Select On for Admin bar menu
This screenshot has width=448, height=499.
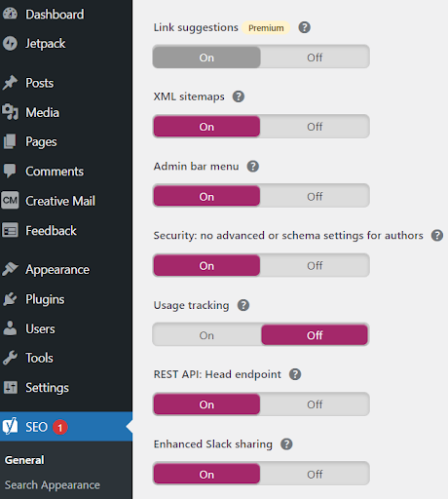(x=206, y=196)
